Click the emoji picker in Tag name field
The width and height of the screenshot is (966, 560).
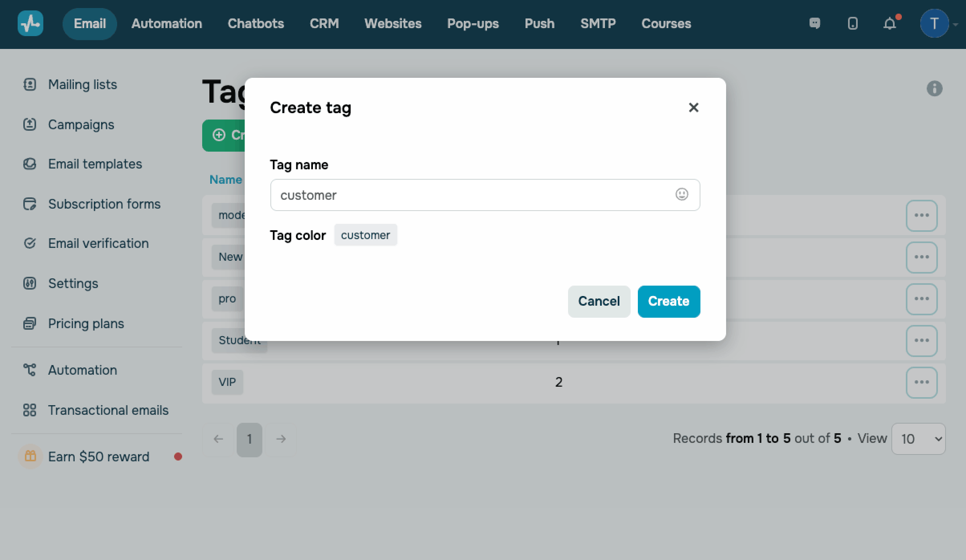coord(682,195)
